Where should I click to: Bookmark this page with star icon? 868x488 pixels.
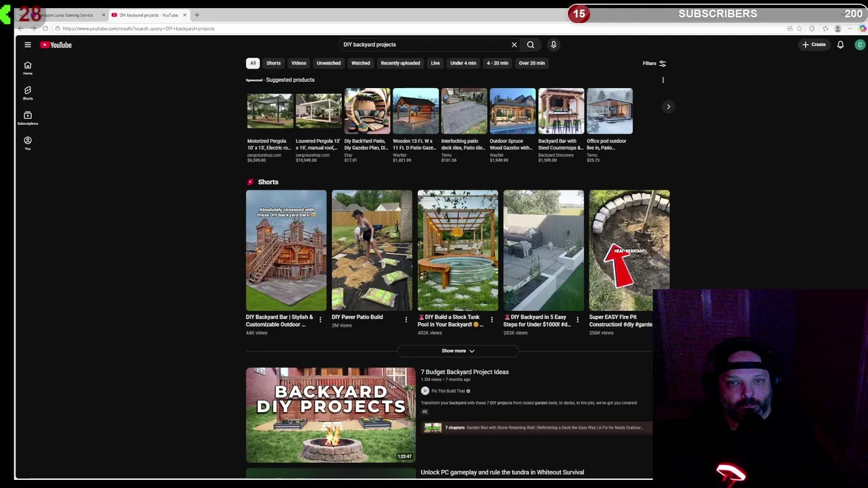pyautogui.click(x=801, y=28)
